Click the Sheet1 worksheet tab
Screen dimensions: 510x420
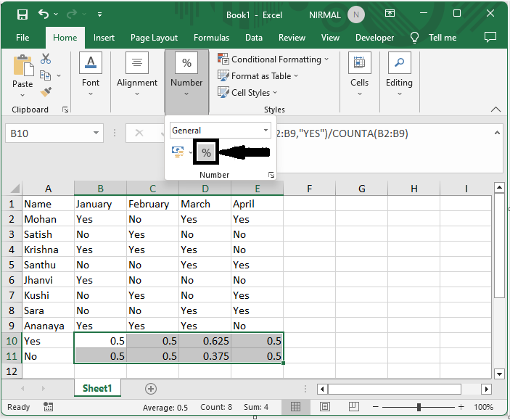(97, 389)
